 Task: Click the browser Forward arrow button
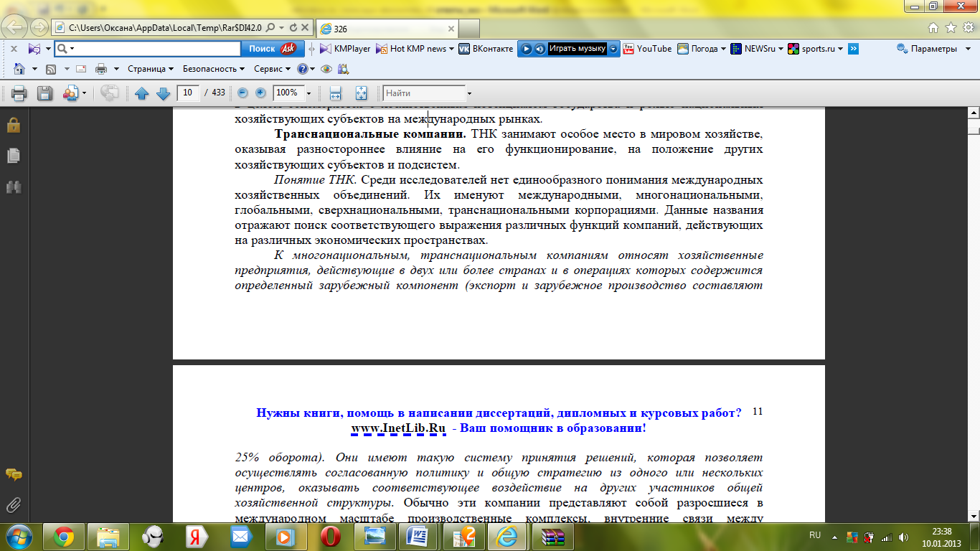click(39, 27)
